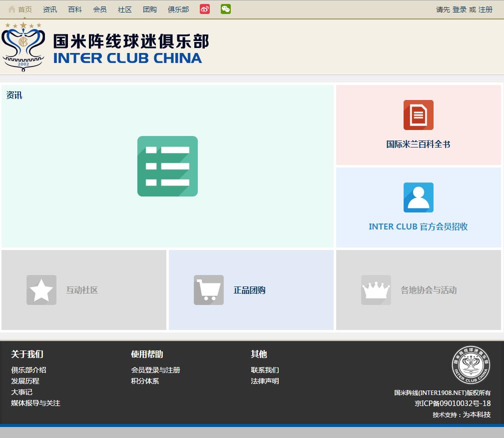The height and width of the screenshot is (438, 504).
Task: Click 技术支持：为本科技 credit
Action: [x=462, y=414]
